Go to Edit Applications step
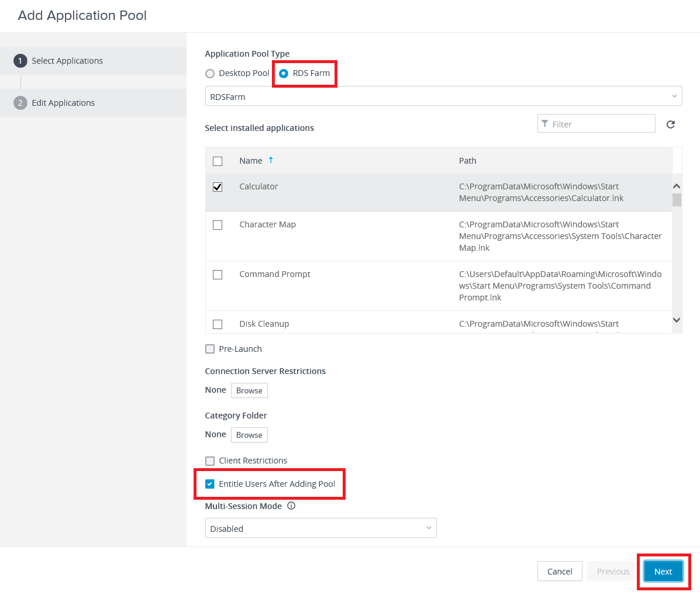 (63, 103)
